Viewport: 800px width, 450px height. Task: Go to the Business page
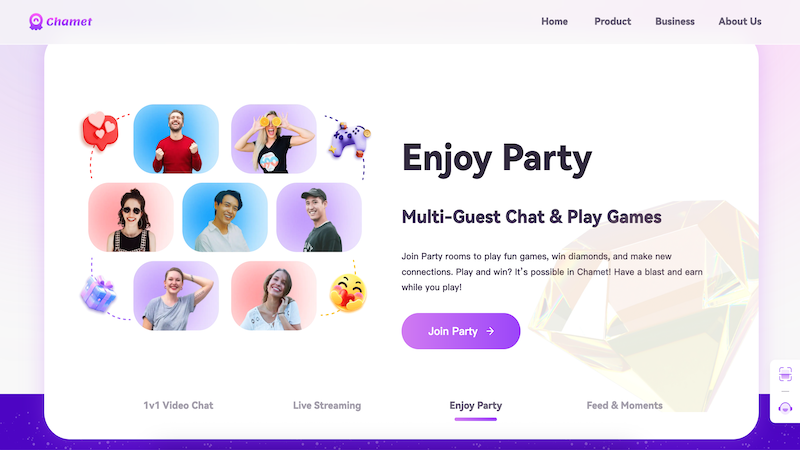(x=674, y=21)
